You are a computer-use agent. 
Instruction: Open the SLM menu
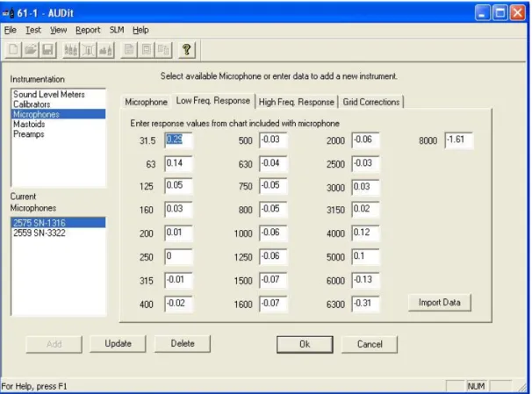point(117,30)
